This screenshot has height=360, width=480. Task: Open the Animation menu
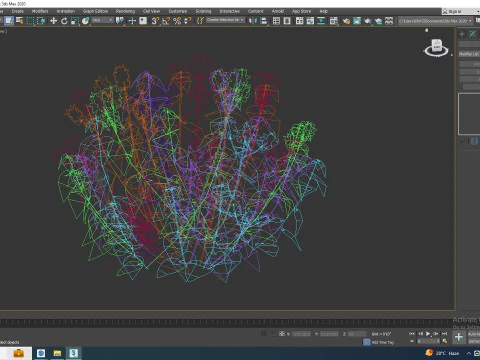(65, 11)
